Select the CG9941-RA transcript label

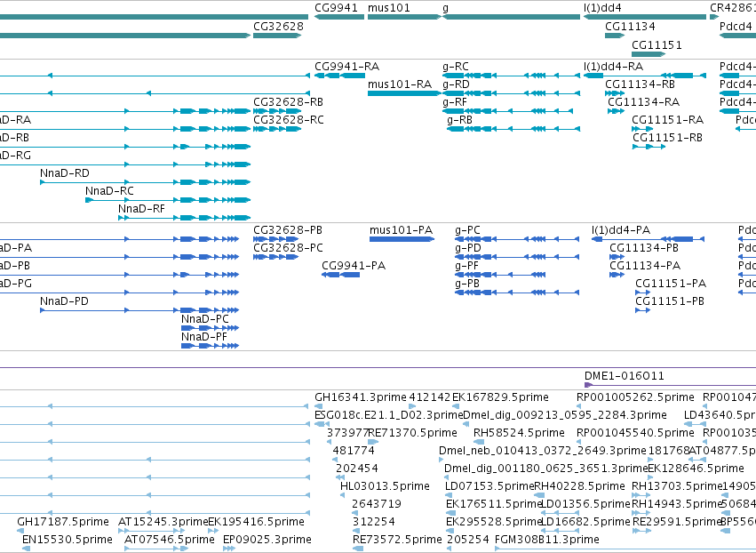click(x=346, y=67)
